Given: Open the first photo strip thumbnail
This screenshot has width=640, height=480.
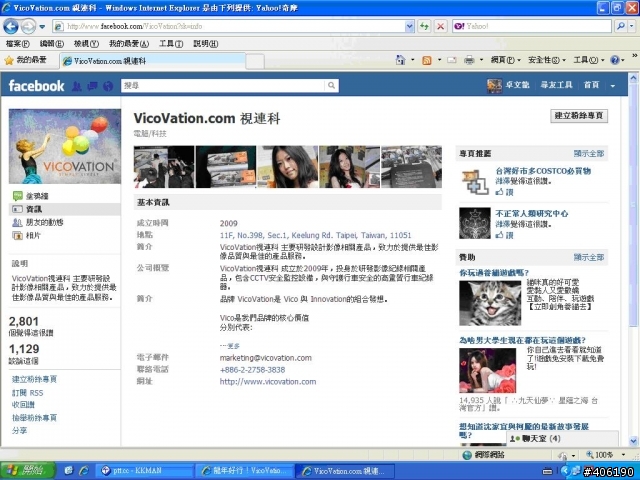Looking at the screenshot, I should pos(164,167).
